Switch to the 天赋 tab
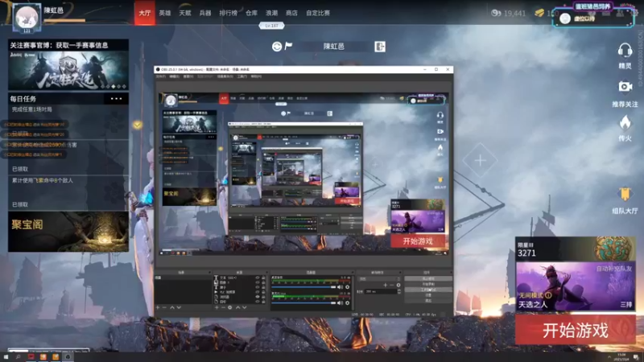The width and height of the screenshot is (644, 362). [x=185, y=13]
